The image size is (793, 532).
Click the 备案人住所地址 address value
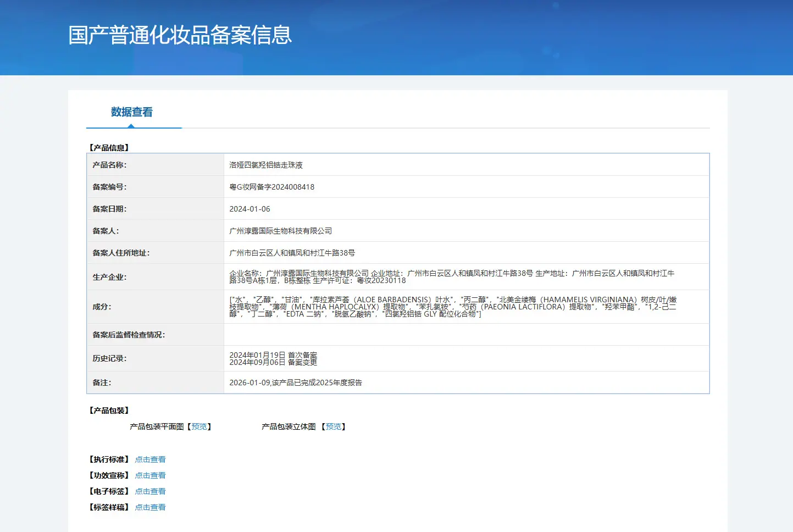tap(292, 253)
